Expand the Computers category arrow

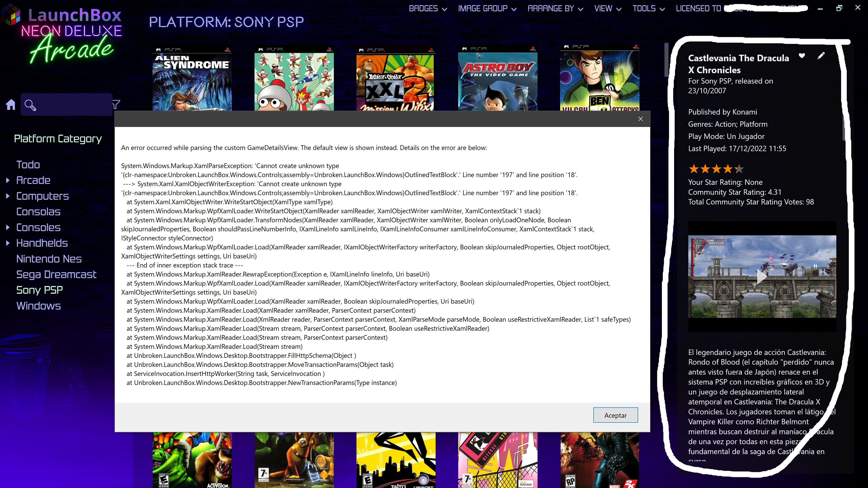pos(8,196)
